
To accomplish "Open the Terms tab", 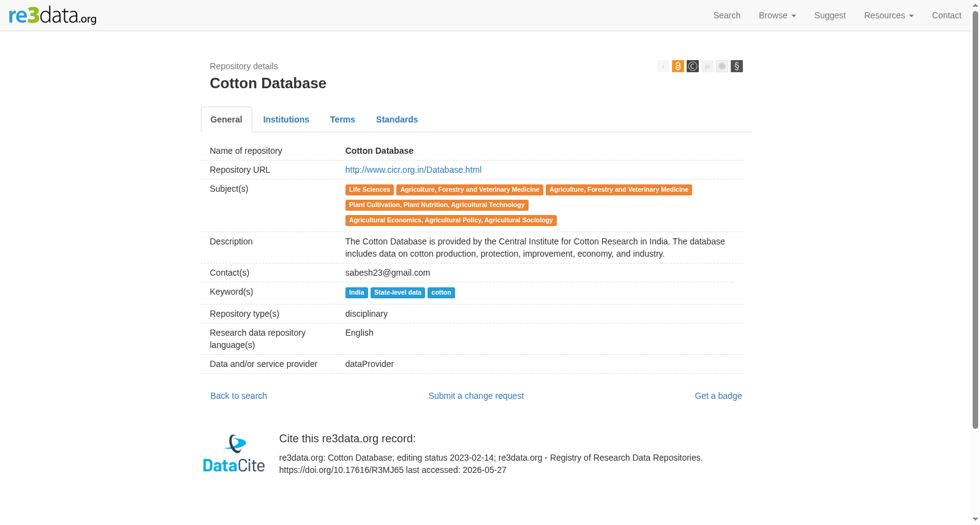I will point(342,119).
